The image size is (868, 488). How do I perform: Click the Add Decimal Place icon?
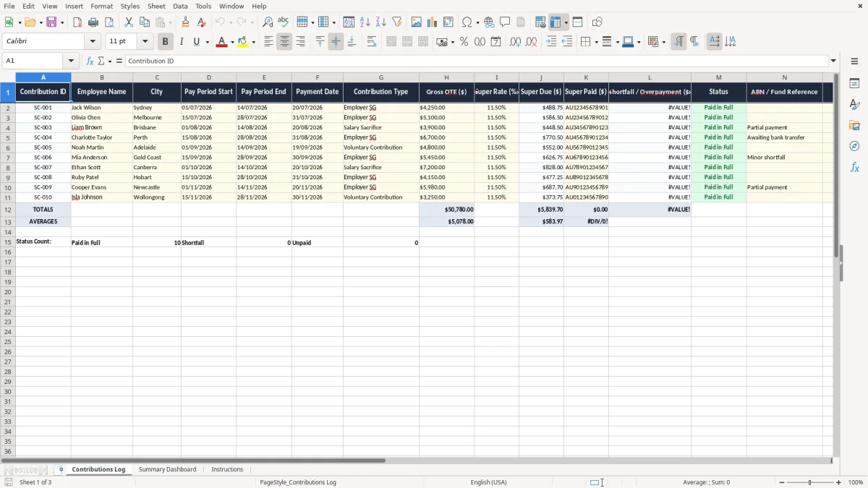(x=515, y=42)
